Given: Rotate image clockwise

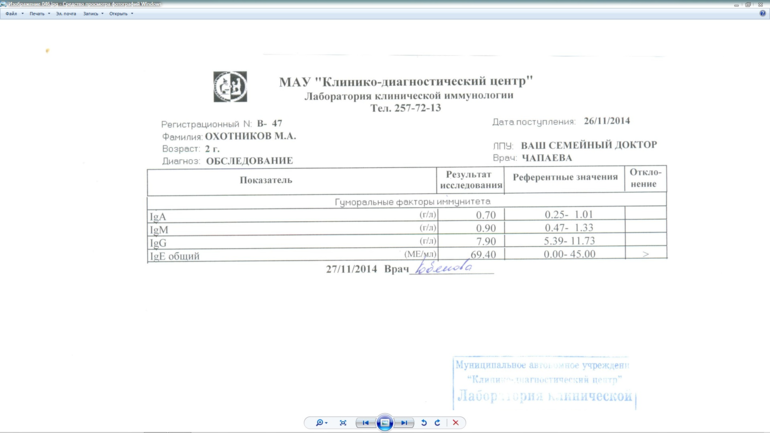Looking at the screenshot, I should [437, 423].
